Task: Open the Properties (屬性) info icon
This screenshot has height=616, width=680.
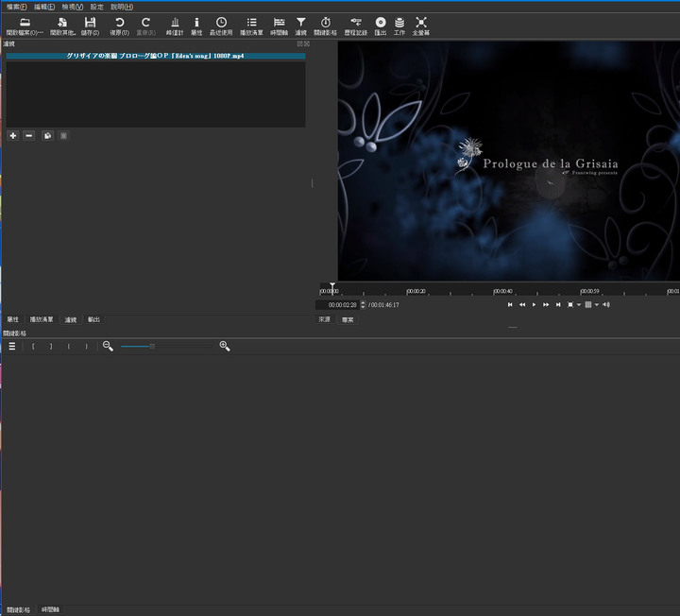Action: pyautogui.click(x=196, y=26)
